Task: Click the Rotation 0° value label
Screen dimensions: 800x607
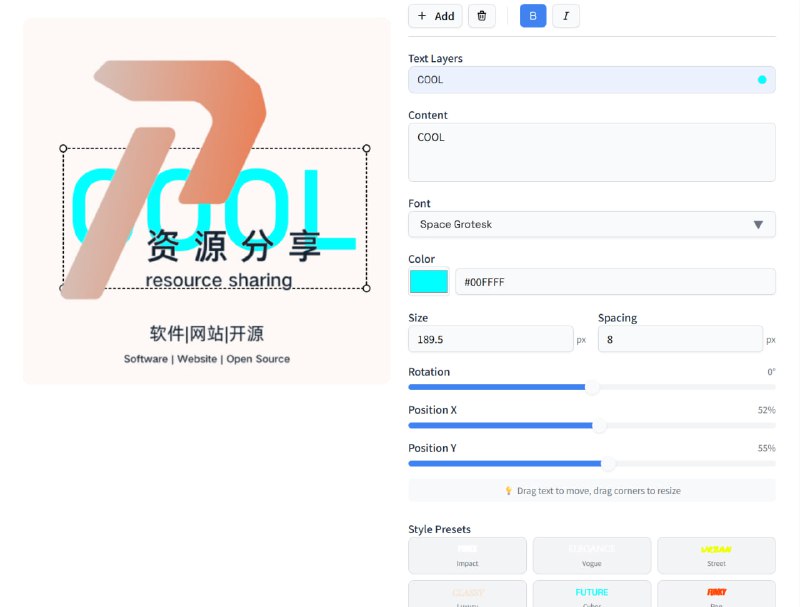Action: coord(771,372)
